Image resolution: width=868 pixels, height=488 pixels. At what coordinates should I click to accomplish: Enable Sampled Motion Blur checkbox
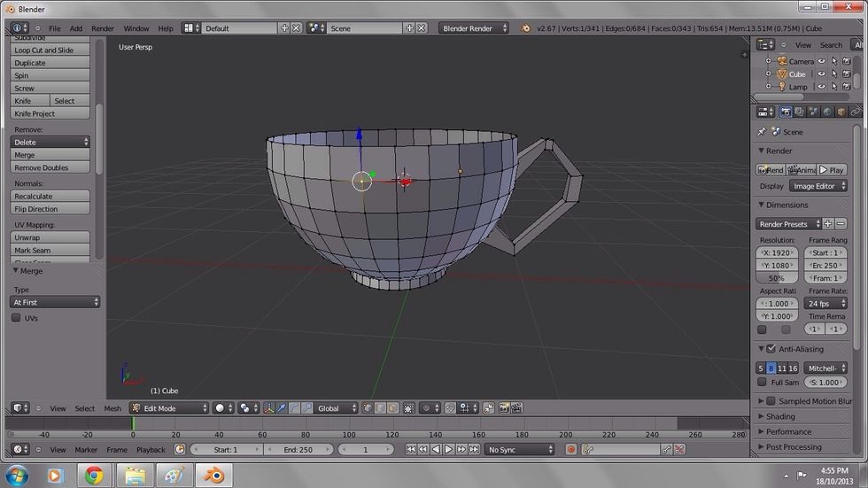pyautogui.click(x=771, y=401)
